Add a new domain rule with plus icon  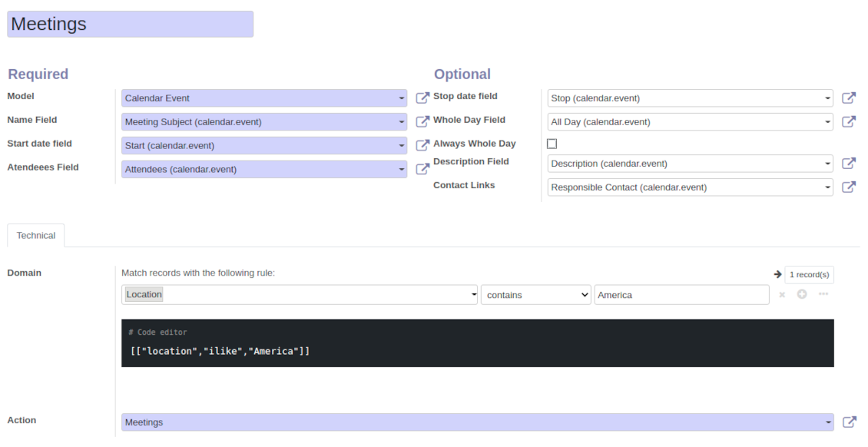pyautogui.click(x=802, y=294)
